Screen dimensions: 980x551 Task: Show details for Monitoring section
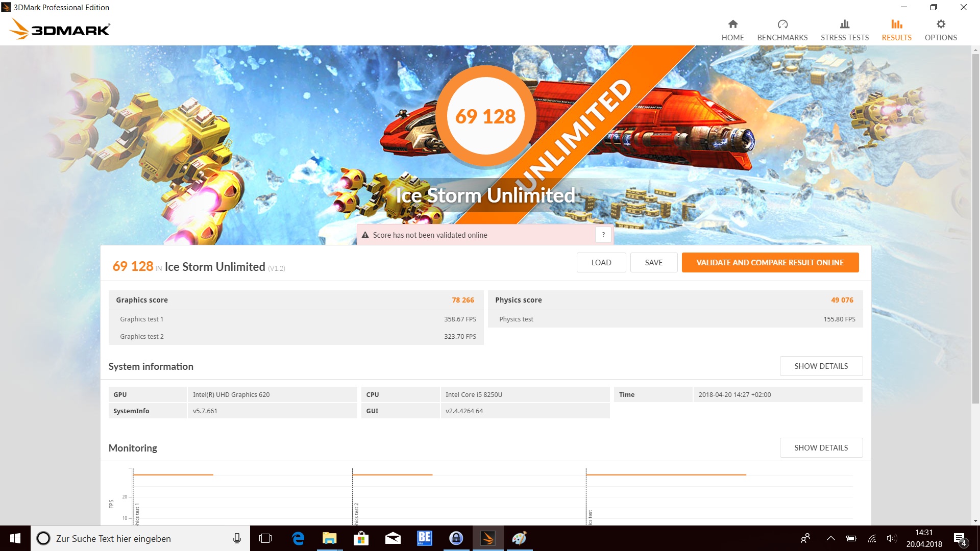point(821,448)
